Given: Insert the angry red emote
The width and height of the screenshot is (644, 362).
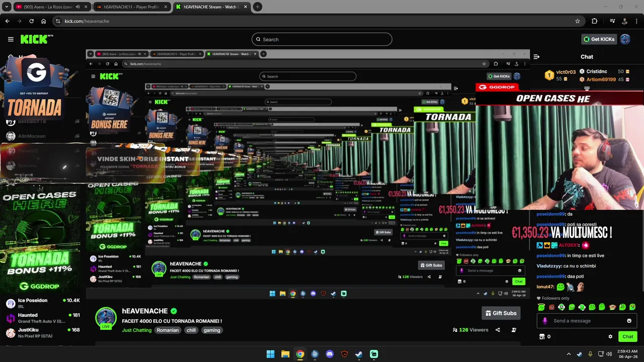Looking at the screenshot, I should (551, 307).
